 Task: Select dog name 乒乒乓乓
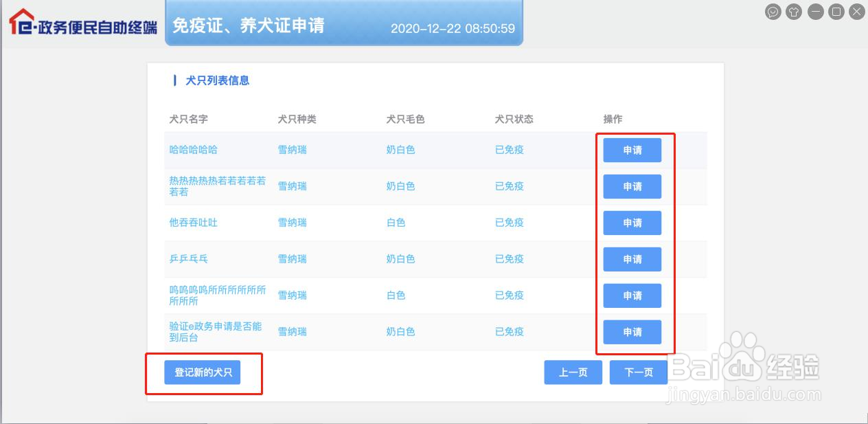[x=189, y=259]
